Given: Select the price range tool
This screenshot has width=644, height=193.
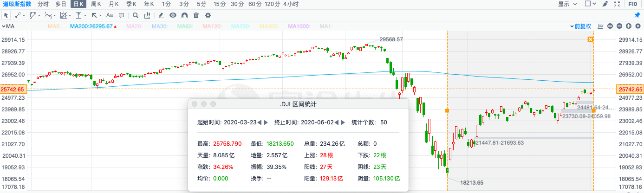Looking at the screenshot, I should tap(79, 15).
